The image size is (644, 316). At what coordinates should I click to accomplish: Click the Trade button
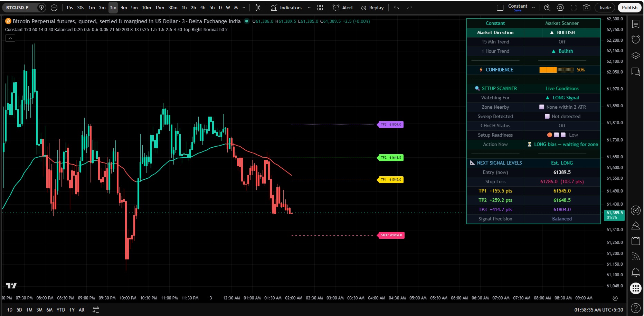(605, 8)
